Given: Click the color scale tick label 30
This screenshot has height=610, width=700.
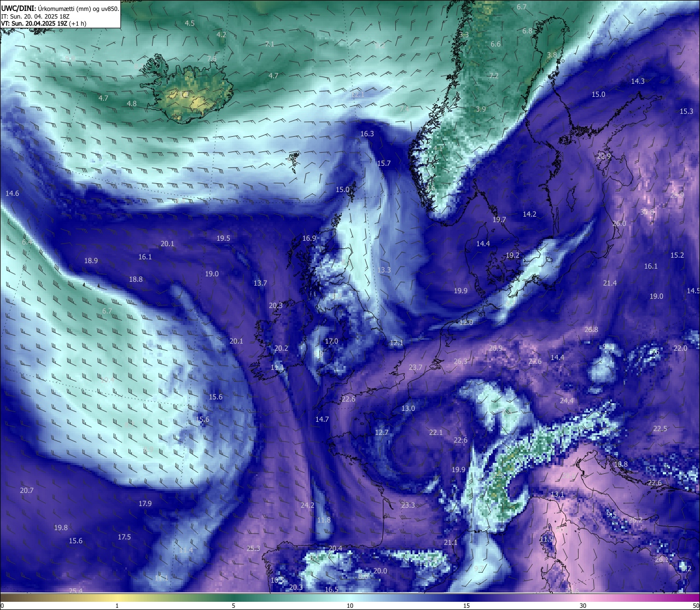Looking at the screenshot, I should [x=583, y=606].
